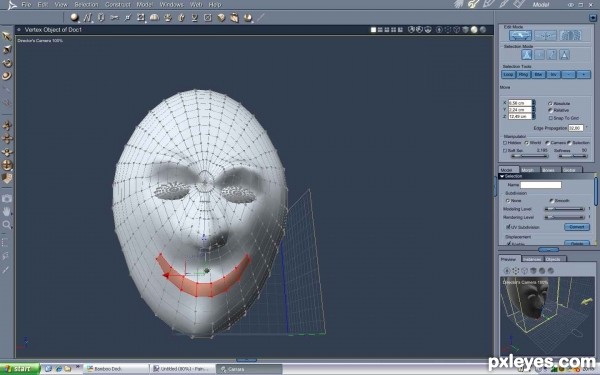This screenshot has height=375, width=600.
Task: Select the magnifier zoom tool
Action: tap(7, 225)
